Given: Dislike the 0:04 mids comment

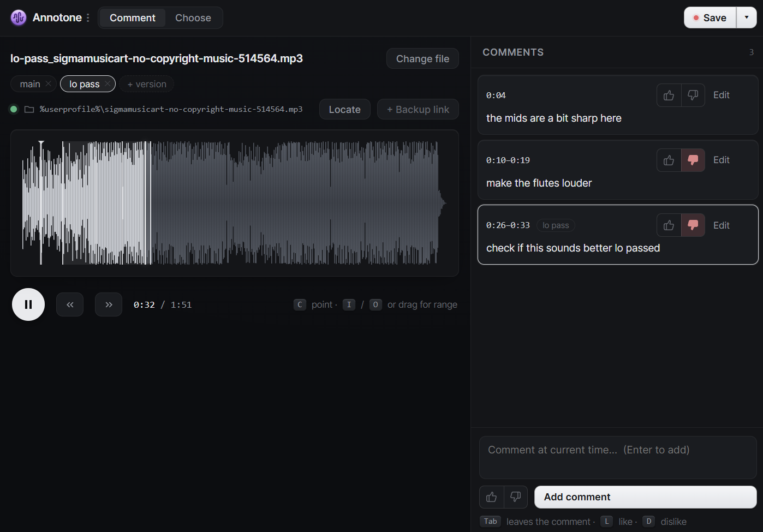Looking at the screenshot, I should click(x=693, y=95).
